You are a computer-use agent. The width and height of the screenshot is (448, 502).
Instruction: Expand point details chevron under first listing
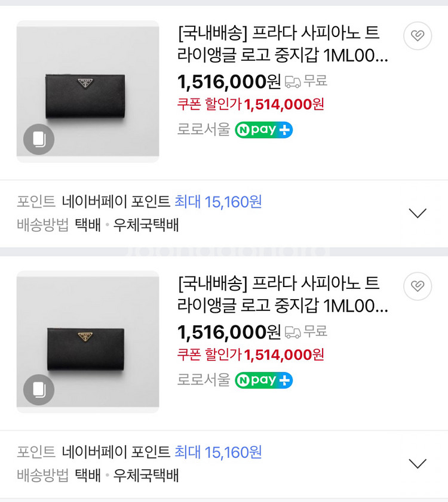[418, 213]
